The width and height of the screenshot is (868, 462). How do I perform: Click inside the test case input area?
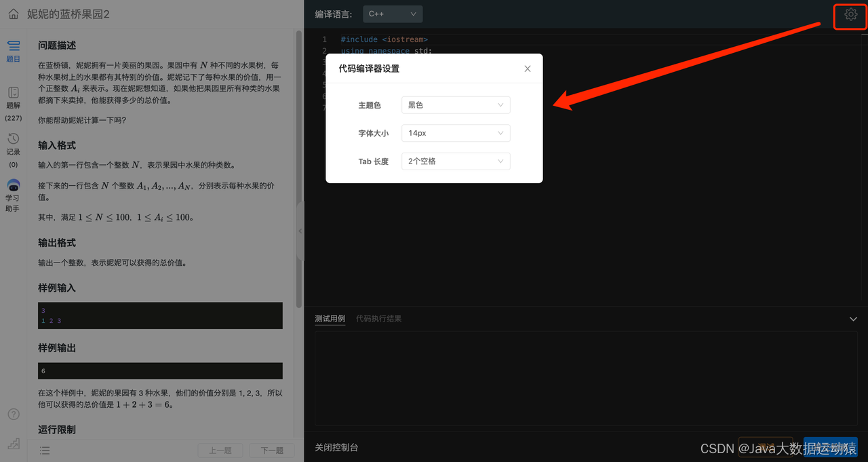587,379
